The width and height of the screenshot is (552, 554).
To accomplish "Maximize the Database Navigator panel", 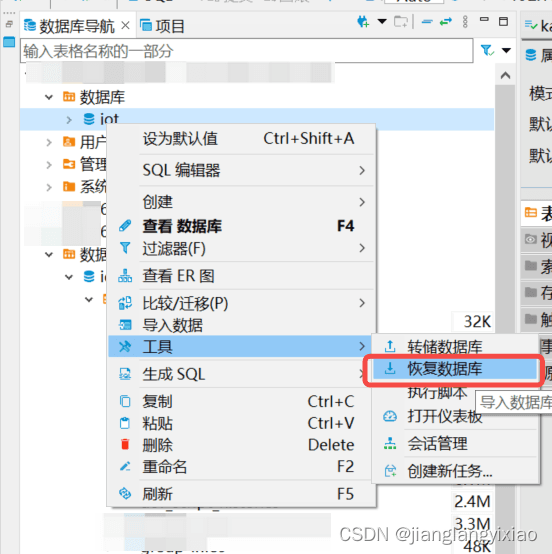I will (504, 22).
